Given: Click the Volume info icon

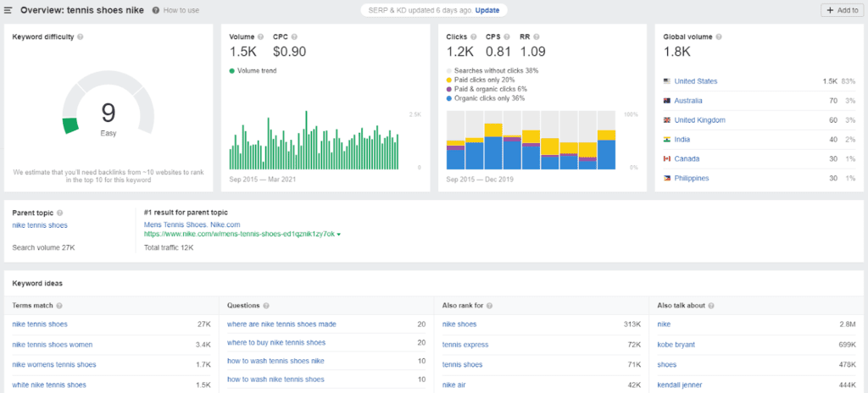Looking at the screenshot, I should tap(260, 37).
